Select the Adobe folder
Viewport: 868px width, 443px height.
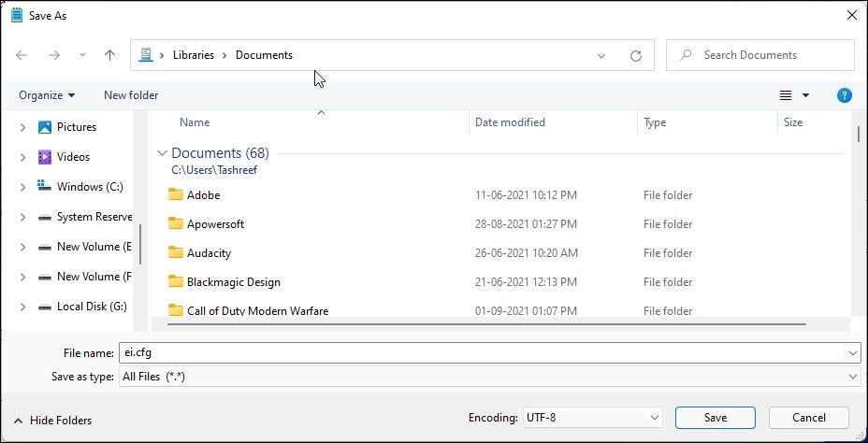click(x=203, y=195)
